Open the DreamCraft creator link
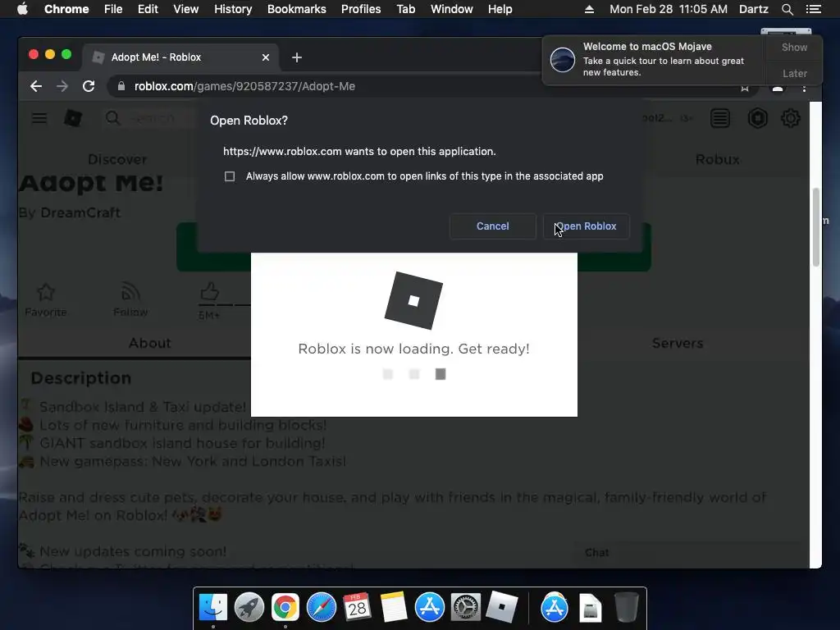Image resolution: width=840 pixels, height=630 pixels. (x=80, y=212)
